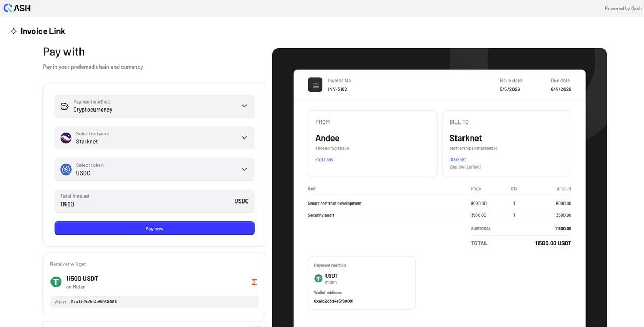644x327 pixels.
Task: Click the andee@ryglabs.io email
Action: pyautogui.click(x=332, y=148)
